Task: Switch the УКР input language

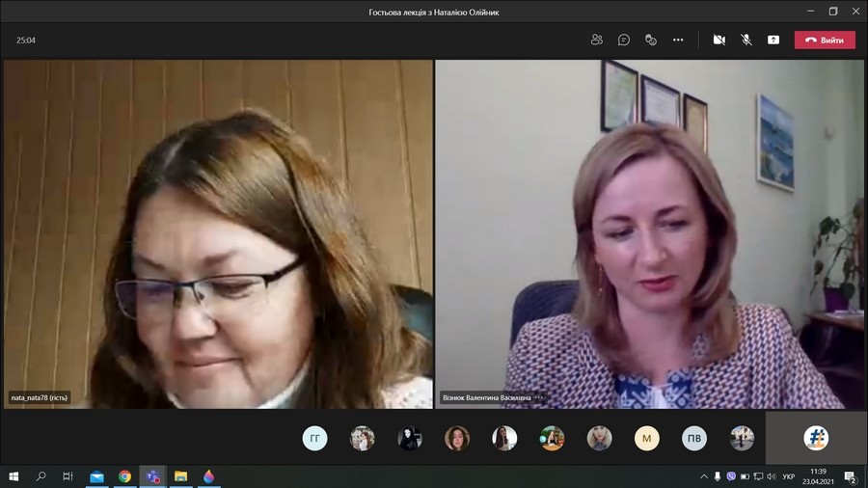Action: point(788,476)
